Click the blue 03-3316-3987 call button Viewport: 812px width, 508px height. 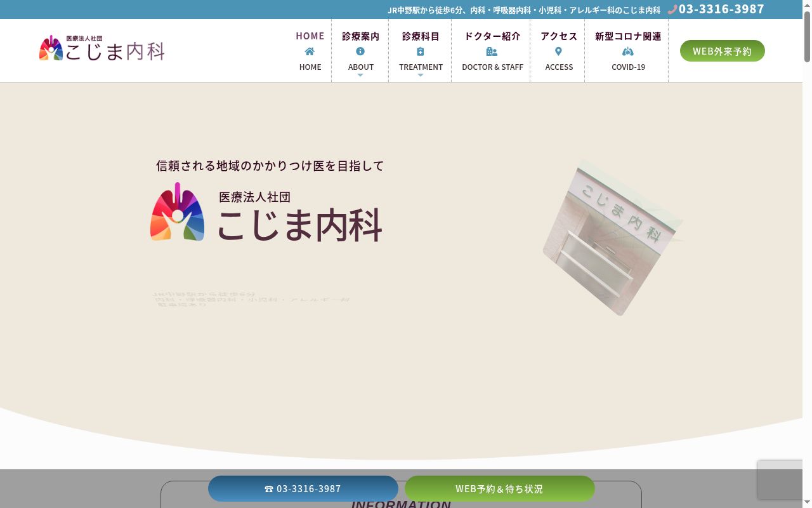point(303,489)
